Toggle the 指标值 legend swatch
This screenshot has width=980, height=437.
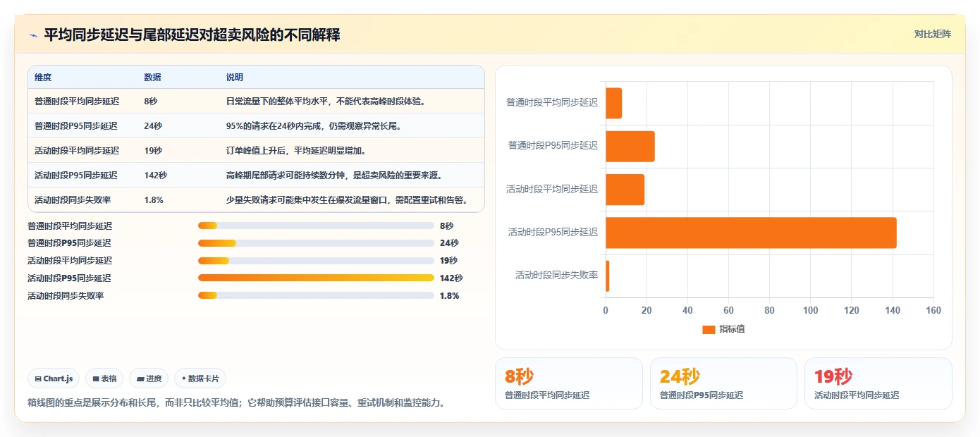[x=709, y=330]
